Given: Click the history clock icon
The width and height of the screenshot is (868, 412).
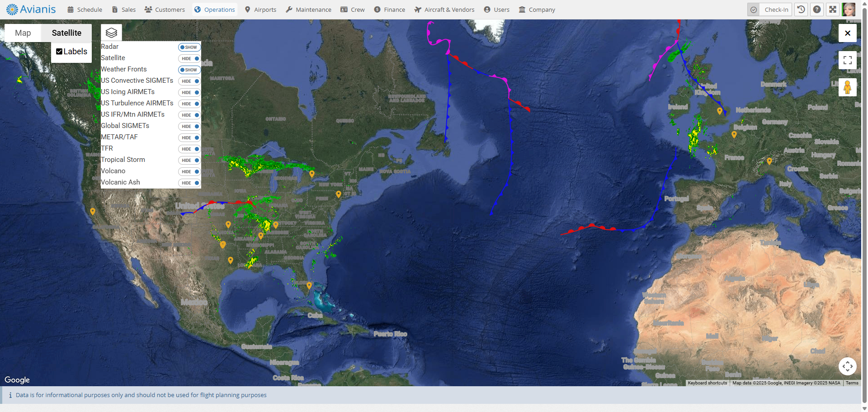Looking at the screenshot, I should (801, 9).
